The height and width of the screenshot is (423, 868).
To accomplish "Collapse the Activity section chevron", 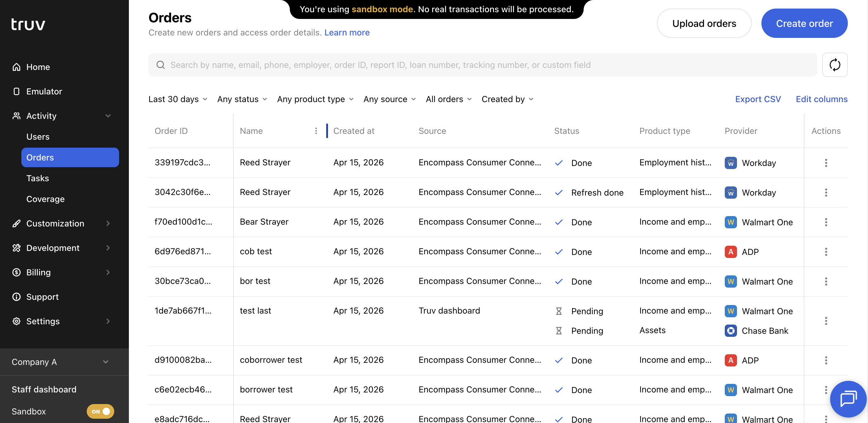I will [x=108, y=116].
